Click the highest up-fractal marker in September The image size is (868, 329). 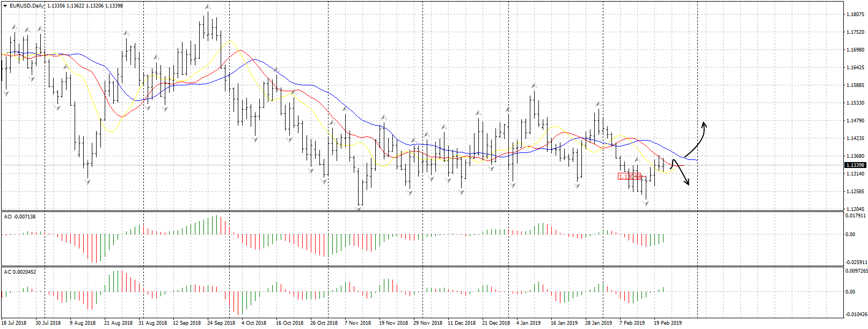click(207, 7)
